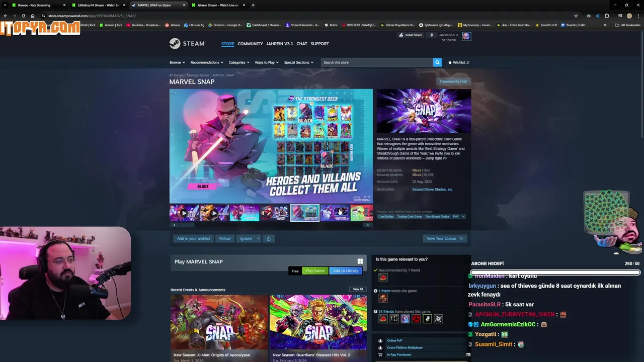The height and width of the screenshot is (362, 644).
Task: Click the green Play Game button
Action: (315, 270)
